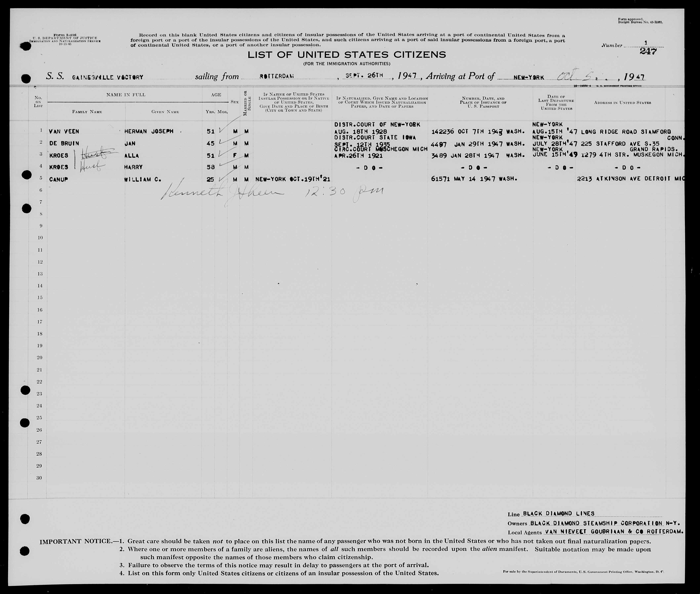
Task: Click the family name DE BRUIN
Action: [x=64, y=143]
